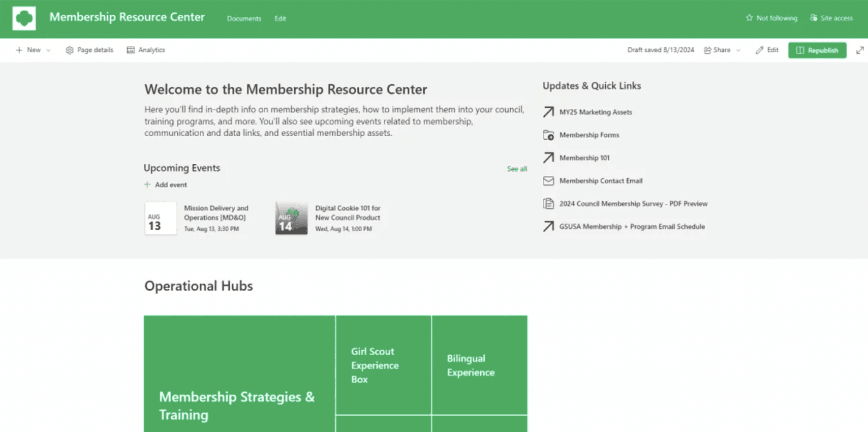Viewport: 868px width, 432px height.
Task: Open the Edit navigation item in header
Action: pyautogui.click(x=280, y=18)
